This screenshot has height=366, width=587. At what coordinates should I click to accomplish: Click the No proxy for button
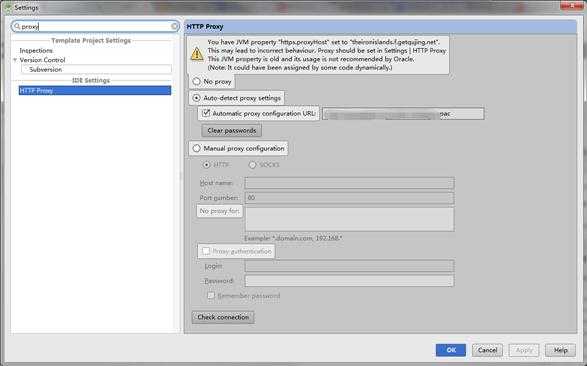219,211
